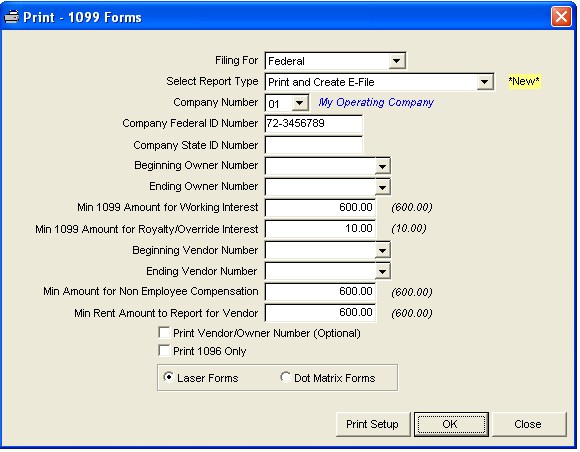Open Ending Owner Number dropdown
580x452 pixels.
[382, 187]
